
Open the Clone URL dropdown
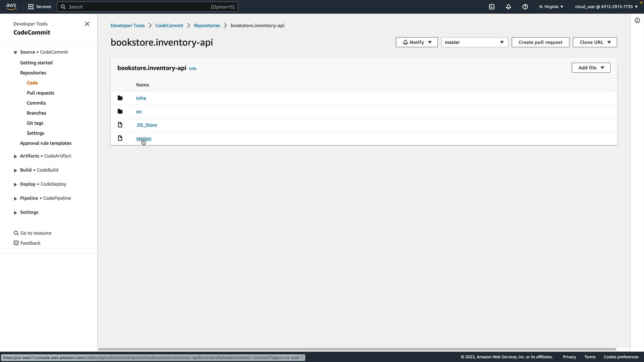click(x=595, y=42)
